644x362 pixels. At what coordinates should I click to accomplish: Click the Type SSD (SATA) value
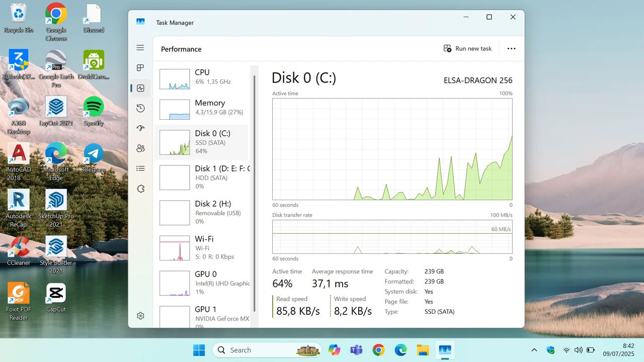click(439, 312)
